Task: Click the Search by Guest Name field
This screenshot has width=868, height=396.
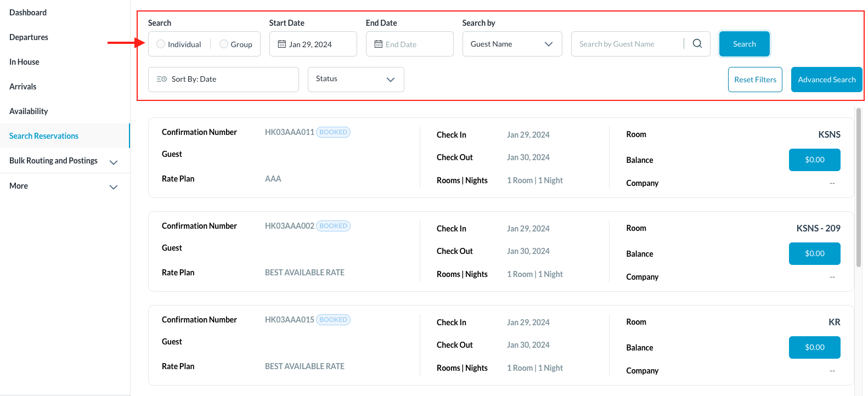Action: [x=627, y=44]
